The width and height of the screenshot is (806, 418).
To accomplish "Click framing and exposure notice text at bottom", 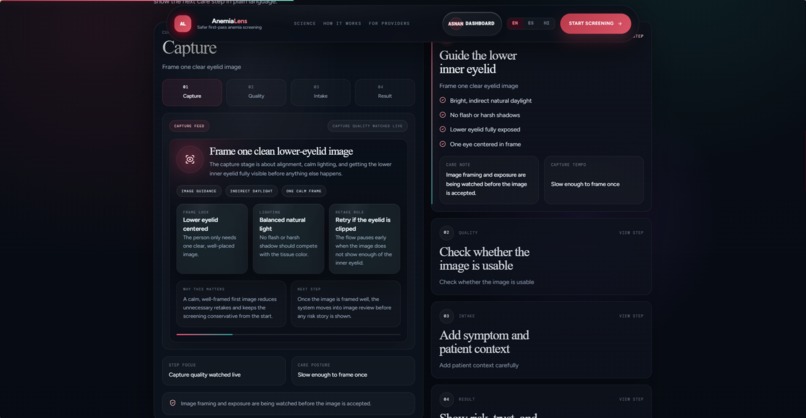I will (x=276, y=404).
